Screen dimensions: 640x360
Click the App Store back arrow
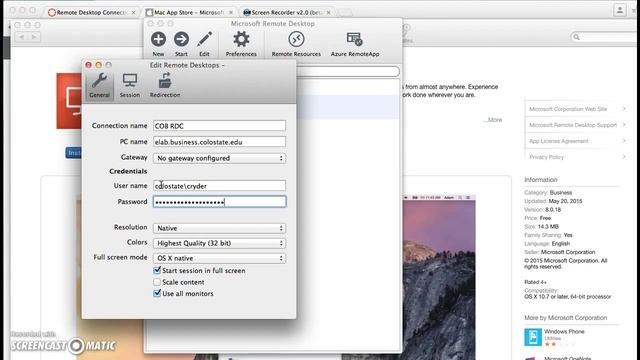[22, 37]
